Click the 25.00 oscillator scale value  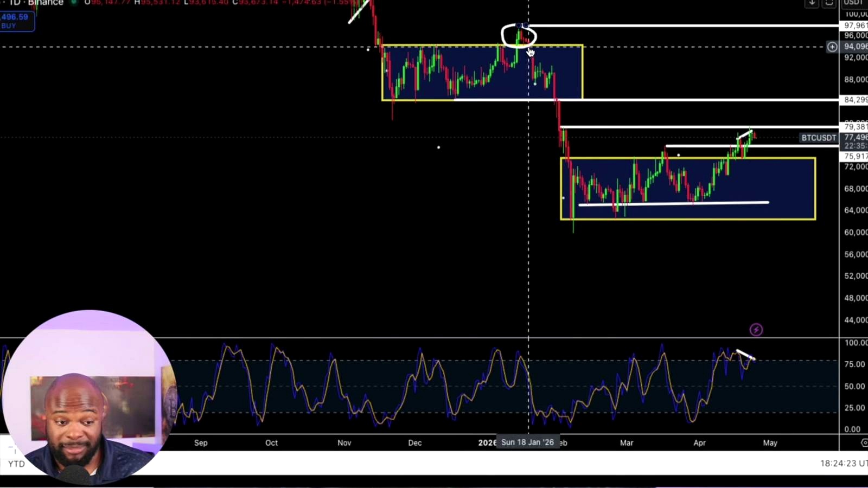click(x=854, y=408)
